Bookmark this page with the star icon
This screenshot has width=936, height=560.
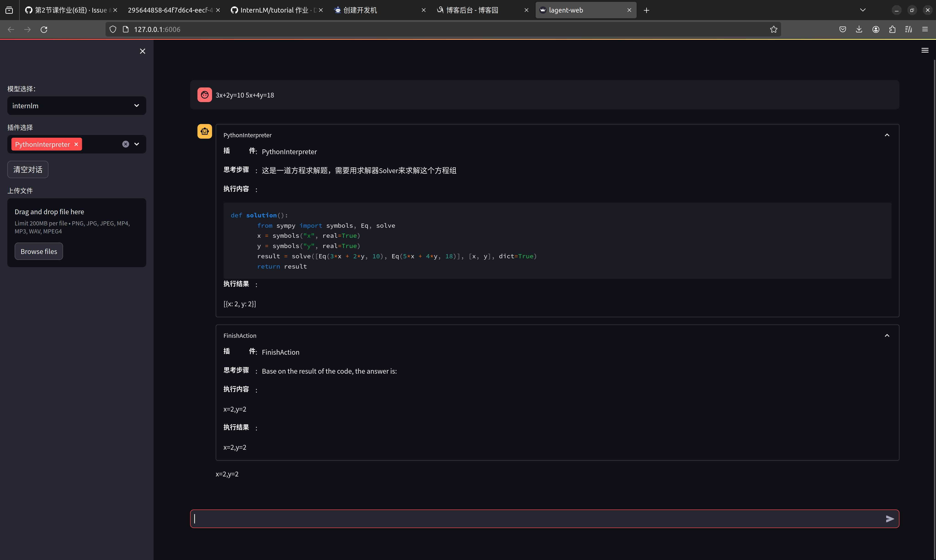(x=774, y=29)
